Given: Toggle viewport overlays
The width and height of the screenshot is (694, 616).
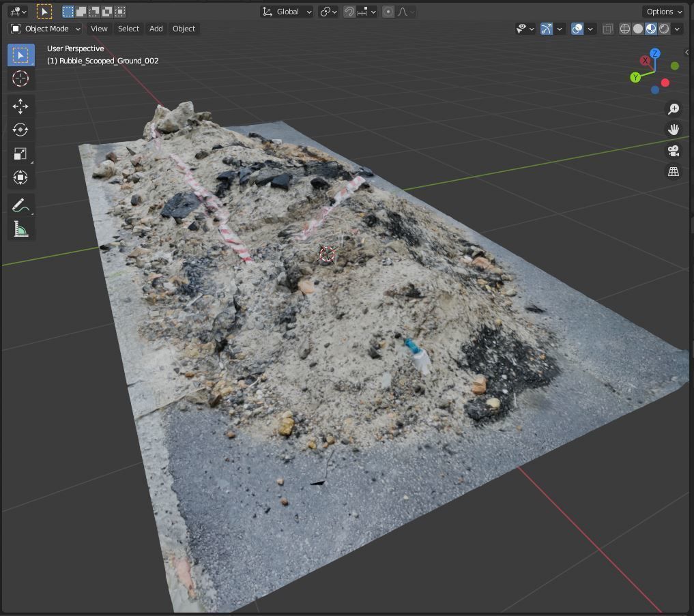Looking at the screenshot, I should coord(577,29).
